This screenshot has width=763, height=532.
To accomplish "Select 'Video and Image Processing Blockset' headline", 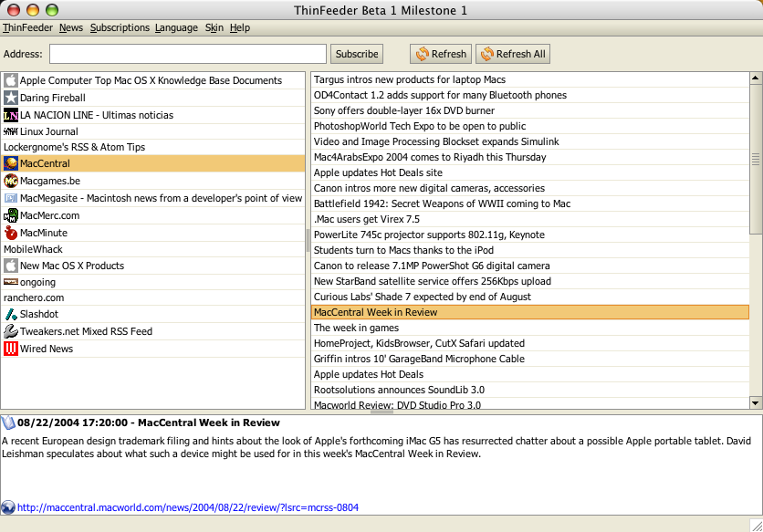I will coord(530,141).
